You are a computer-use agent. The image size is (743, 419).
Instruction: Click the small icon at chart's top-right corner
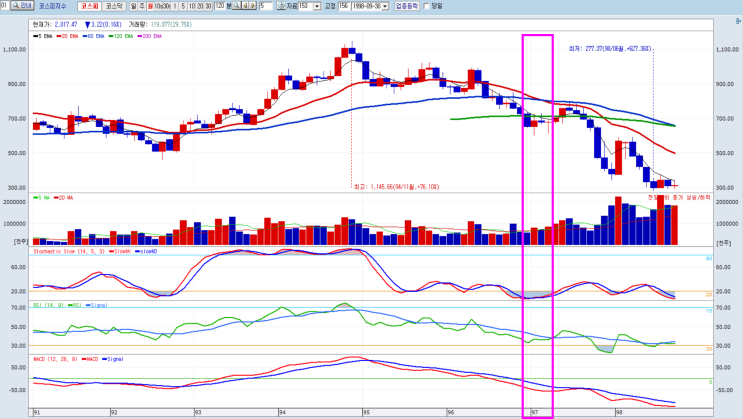coord(738,21)
